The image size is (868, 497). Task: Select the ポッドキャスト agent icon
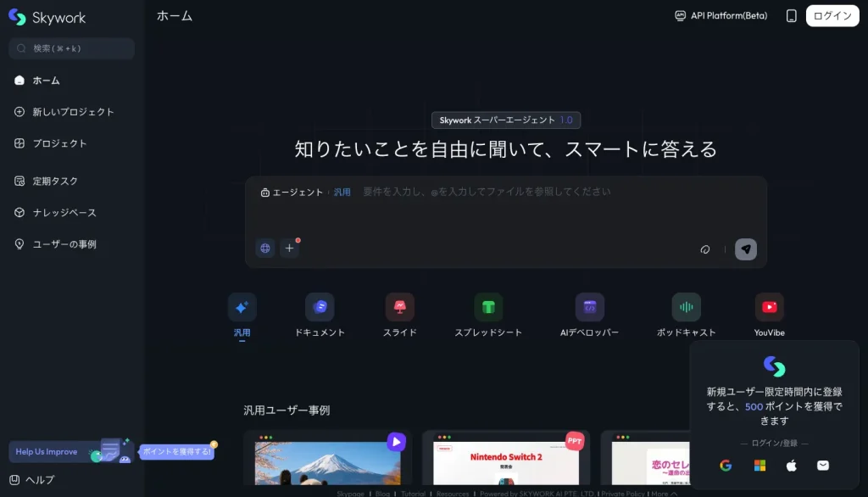[686, 307]
